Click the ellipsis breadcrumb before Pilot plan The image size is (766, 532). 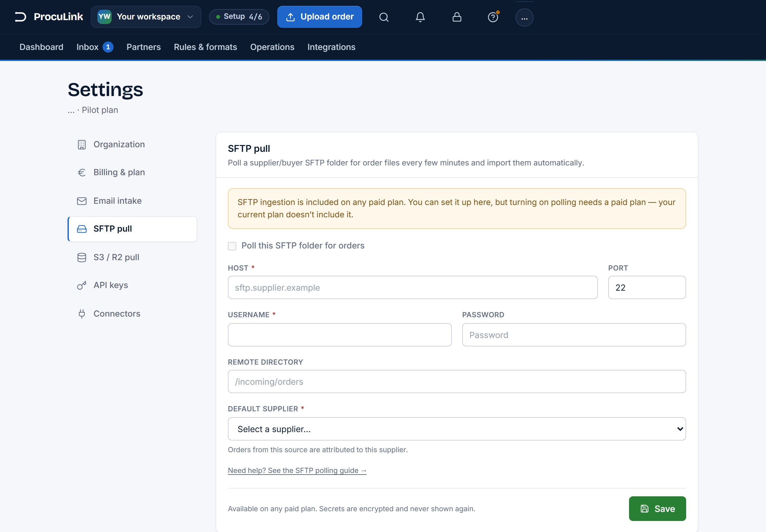coord(71,110)
